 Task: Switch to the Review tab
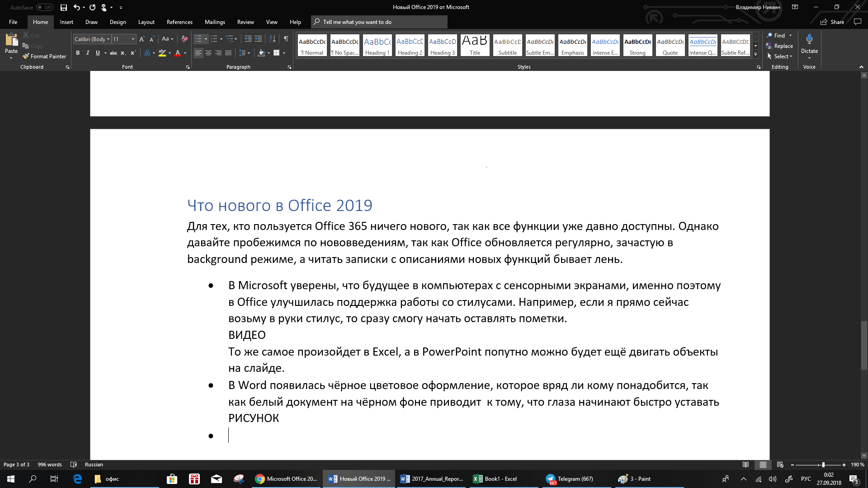[x=245, y=22]
